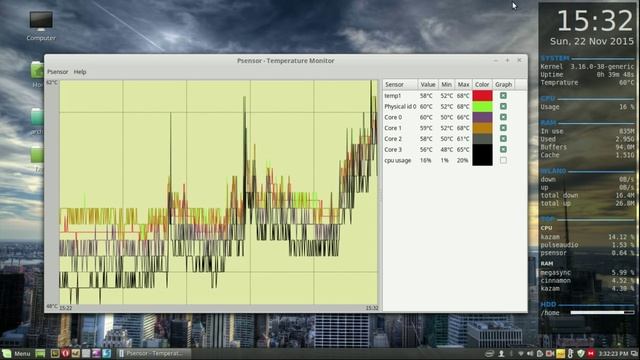Select the Core 2 sensor name
Screen dimensions: 640x360
click(x=393, y=139)
